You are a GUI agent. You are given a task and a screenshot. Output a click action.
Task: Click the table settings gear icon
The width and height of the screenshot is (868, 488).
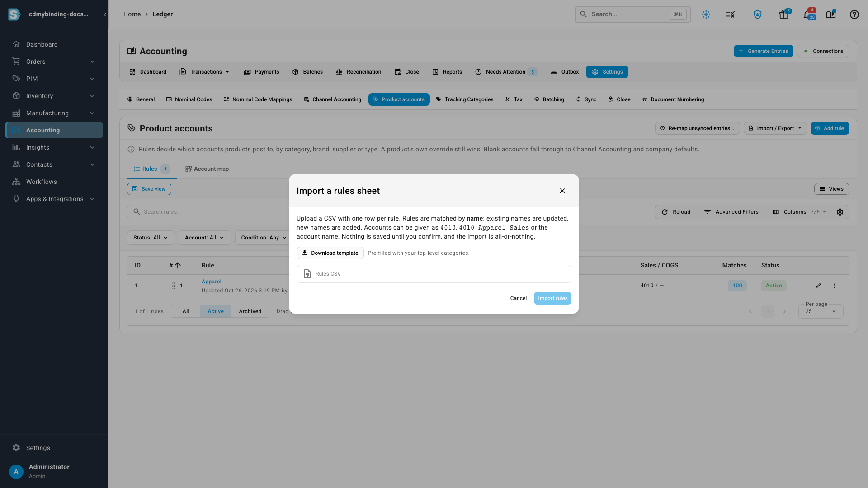point(840,212)
